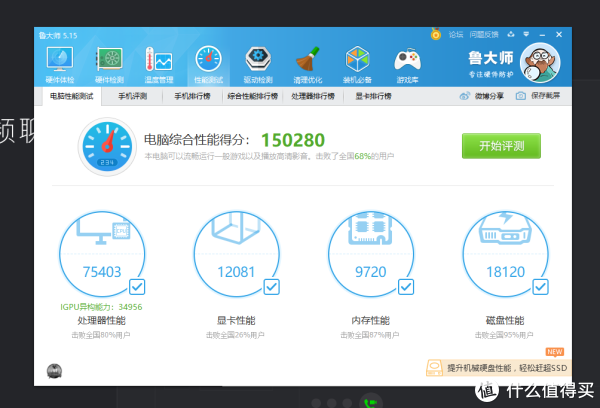This screenshot has height=408, width=600.
Task: Open the 清理优化 cleanup broom icon
Action: (308, 59)
